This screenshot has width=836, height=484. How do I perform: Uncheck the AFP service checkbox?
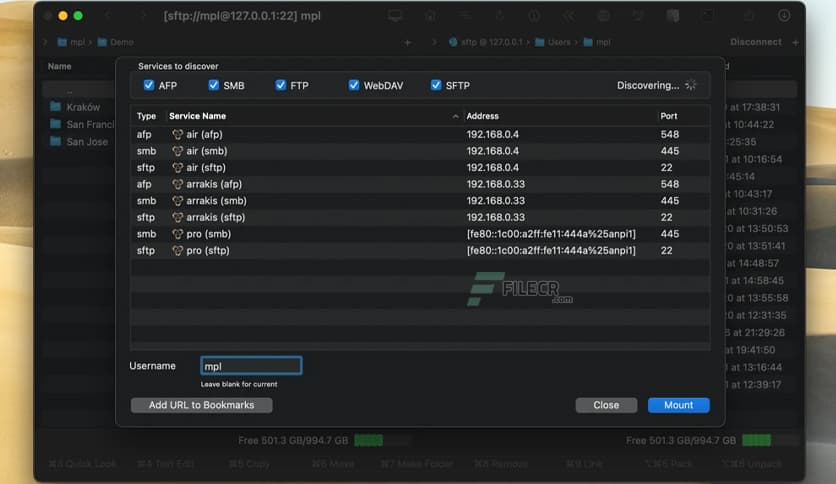point(149,86)
